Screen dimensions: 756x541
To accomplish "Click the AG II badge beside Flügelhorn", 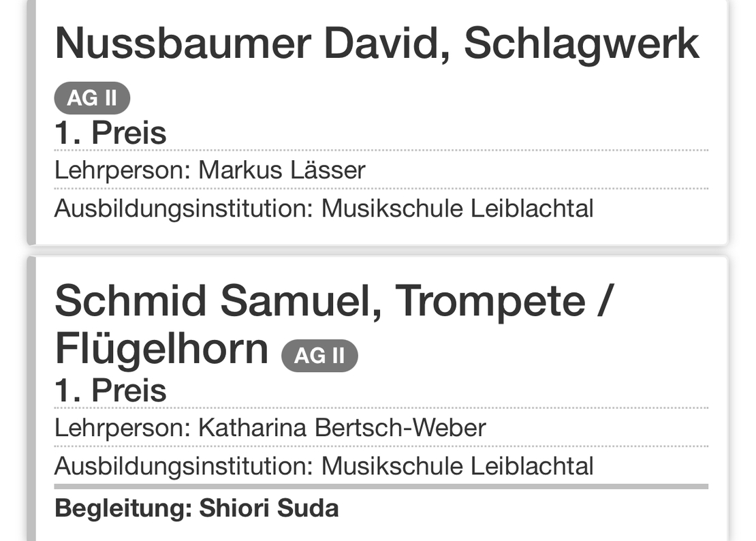I will [x=319, y=356].
